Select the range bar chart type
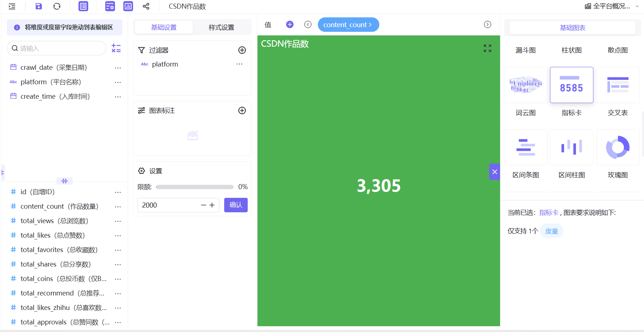644x332 pixels. coord(526,147)
